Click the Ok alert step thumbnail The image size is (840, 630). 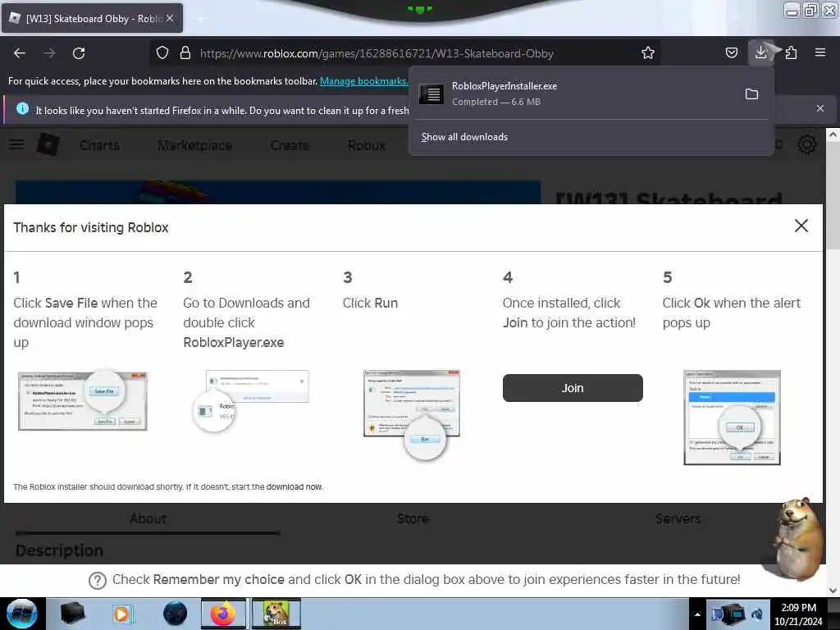(732, 418)
